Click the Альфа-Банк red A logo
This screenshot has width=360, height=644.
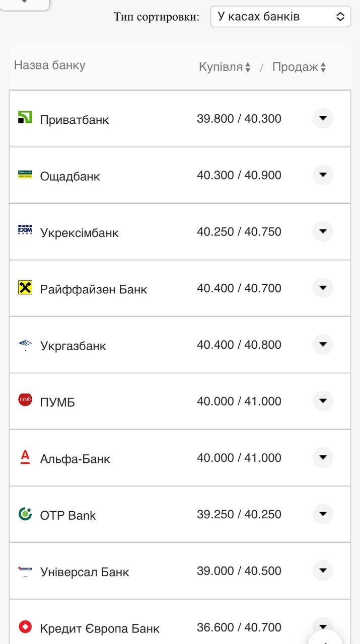coord(25,457)
